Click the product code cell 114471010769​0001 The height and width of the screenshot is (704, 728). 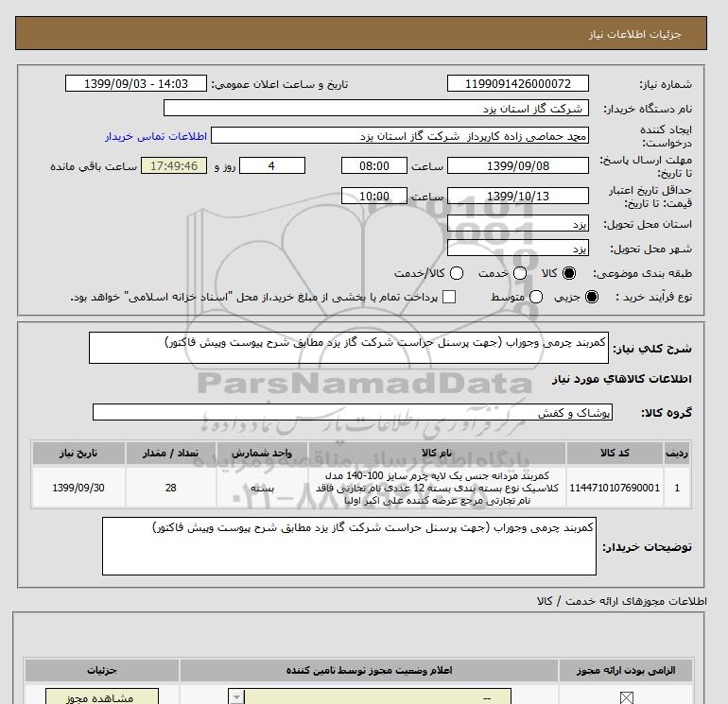click(x=615, y=488)
